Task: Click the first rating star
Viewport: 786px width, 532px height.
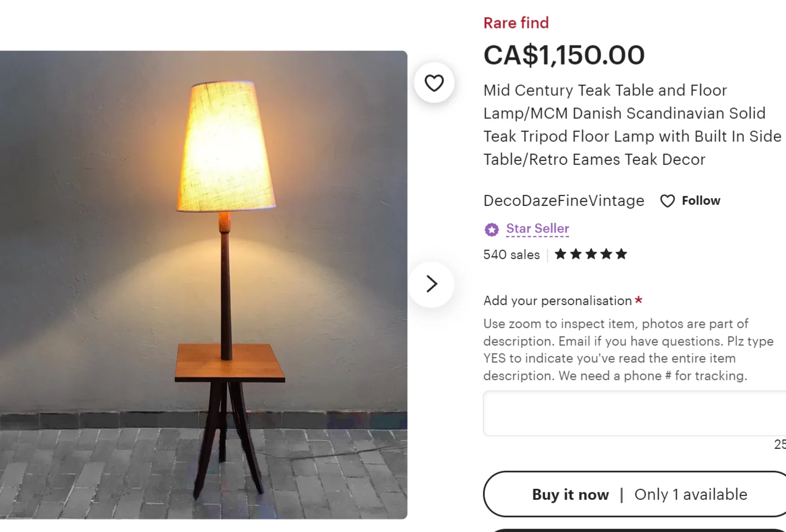Action: [560, 254]
